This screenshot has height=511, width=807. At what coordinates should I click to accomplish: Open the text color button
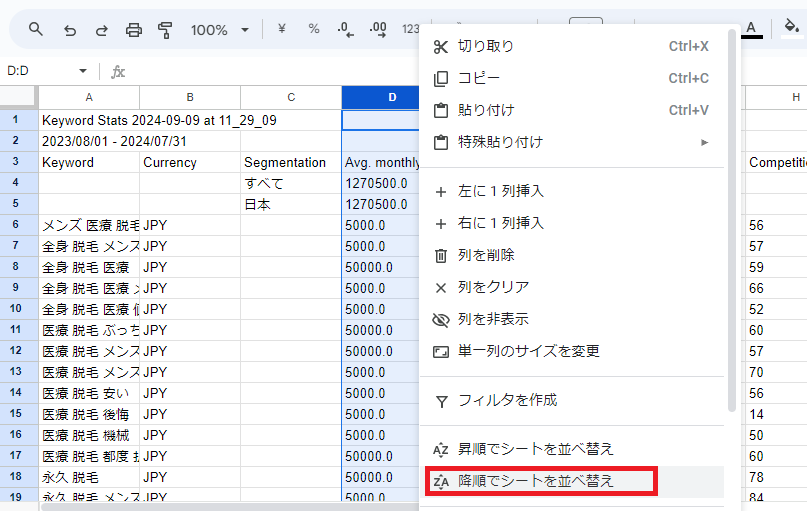click(x=751, y=30)
